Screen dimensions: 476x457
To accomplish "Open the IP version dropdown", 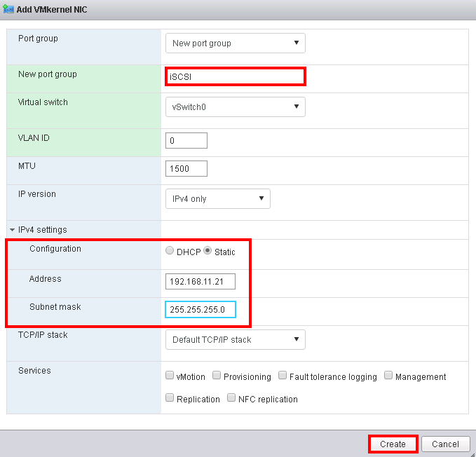I will pos(217,198).
